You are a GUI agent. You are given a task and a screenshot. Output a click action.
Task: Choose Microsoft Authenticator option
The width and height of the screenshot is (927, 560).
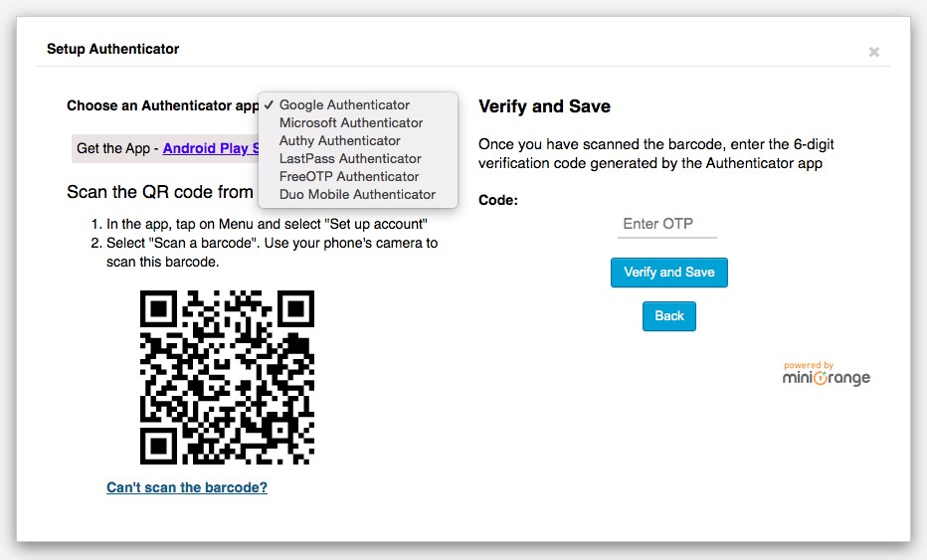click(351, 123)
